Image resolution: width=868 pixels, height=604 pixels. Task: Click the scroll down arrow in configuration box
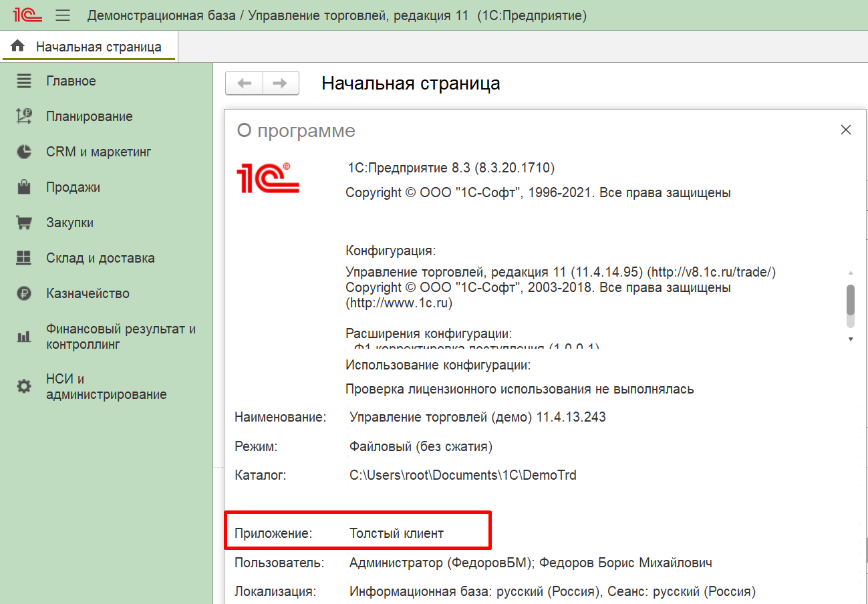(x=851, y=339)
